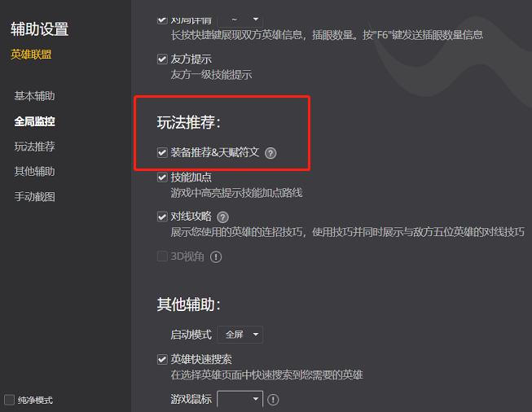Go to 玩法推荐 section in sidebar
The height and width of the screenshot is (412, 532).
(x=34, y=147)
